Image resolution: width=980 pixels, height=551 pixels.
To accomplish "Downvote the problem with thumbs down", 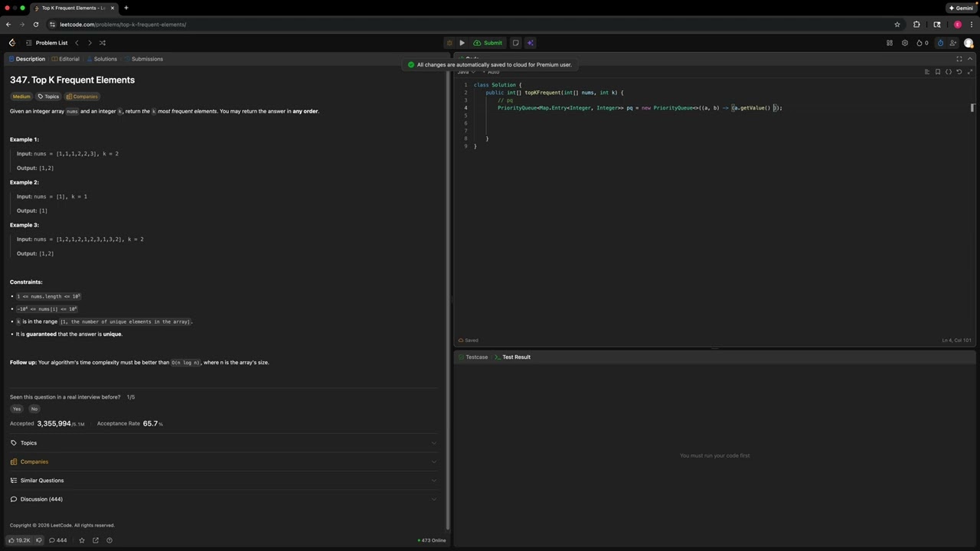I will click(x=39, y=540).
